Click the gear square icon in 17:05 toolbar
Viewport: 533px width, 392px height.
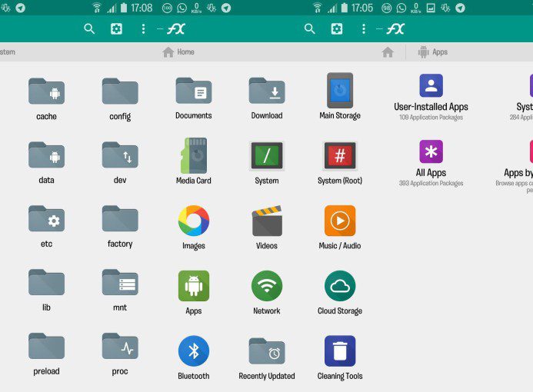[337, 29]
